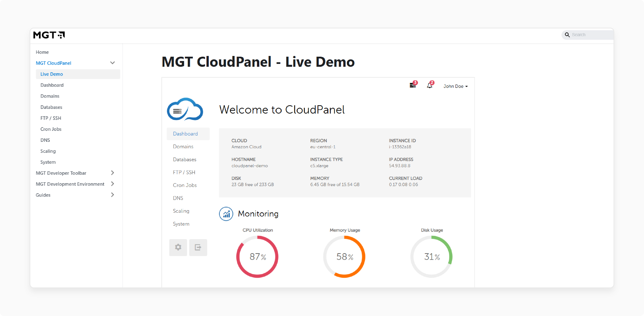644x316 pixels.
Task: Expand the MGT Developer Toolbar chevron
Action: (x=112, y=173)
